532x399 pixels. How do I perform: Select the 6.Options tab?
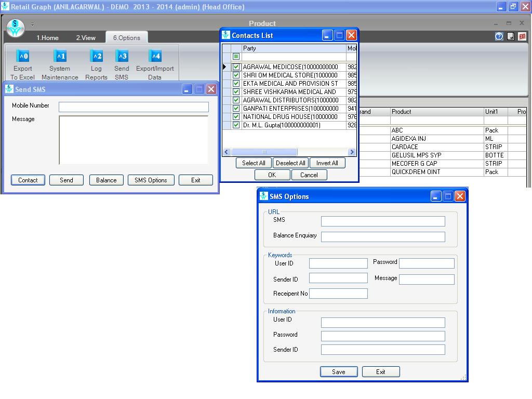pos(127,37)
